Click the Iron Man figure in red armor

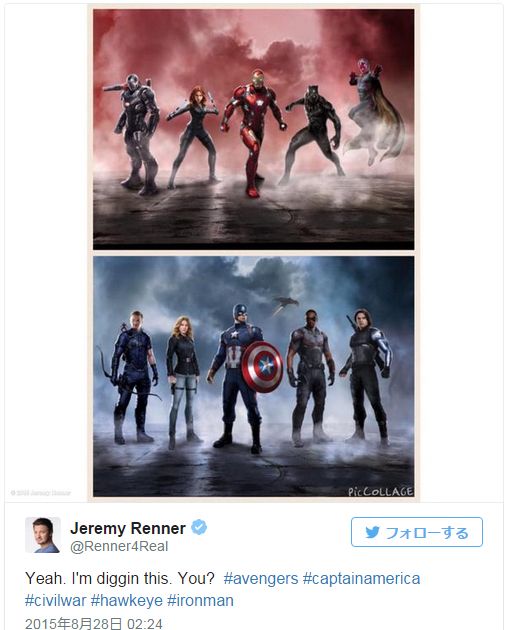coord(253,133)
